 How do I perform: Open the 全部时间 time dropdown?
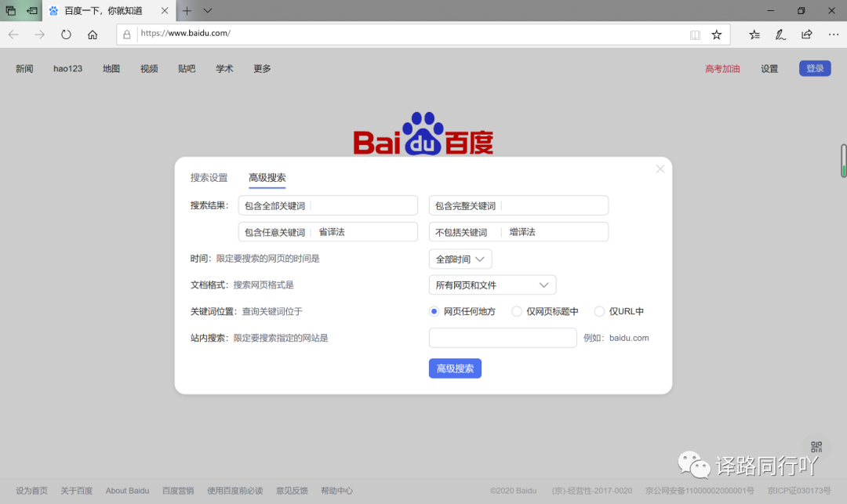pos(460,259)
